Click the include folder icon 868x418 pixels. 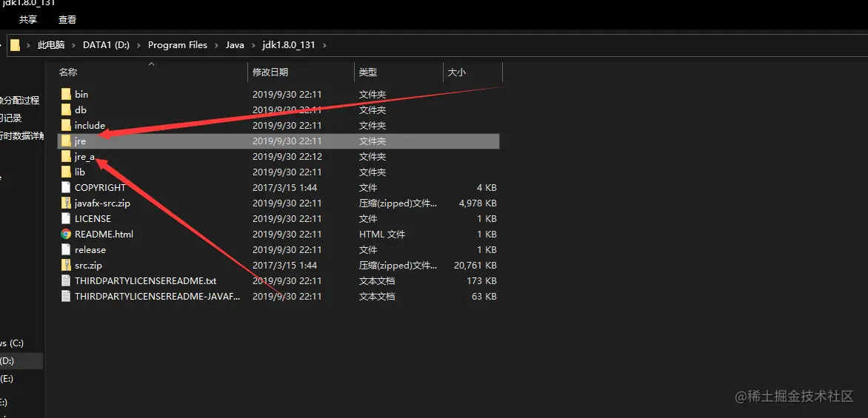point(67,126)
